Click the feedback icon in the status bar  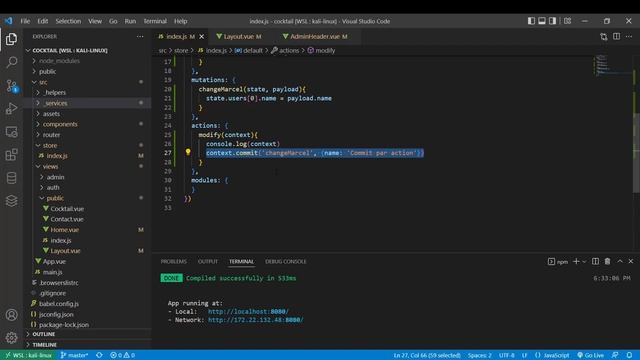click(x=615, y=355)
